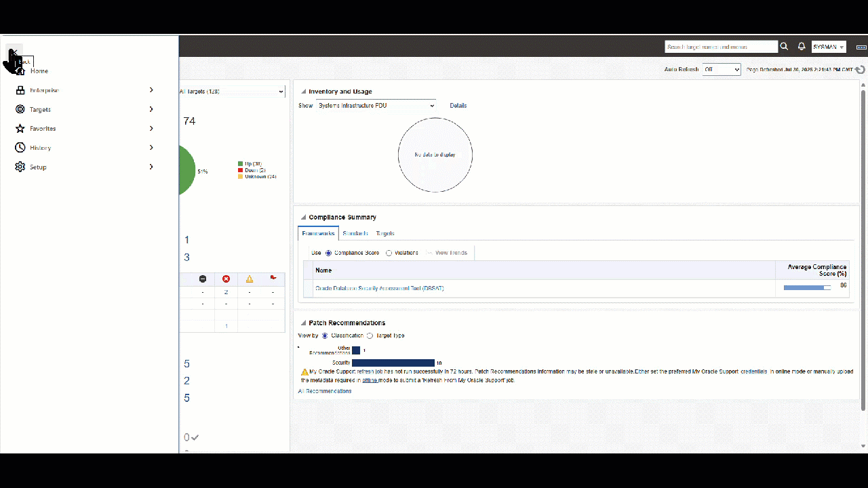Open the Enterprise menu item
Viewport: 868px width, 488px height.
44,90
